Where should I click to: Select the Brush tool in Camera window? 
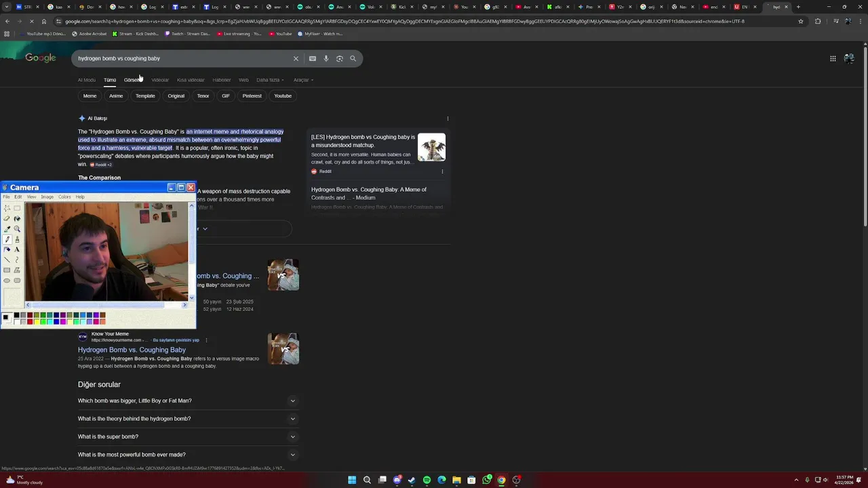pyautogui.click(x=17, y=239)
